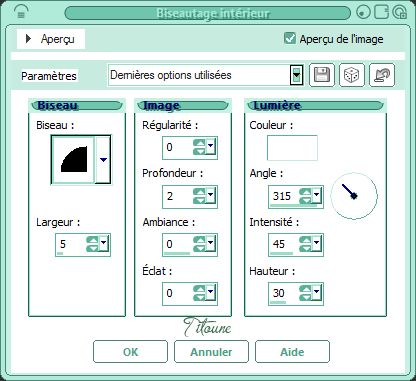Click in the Régularité value field
The image size is (416, 381).
[178, 147]
